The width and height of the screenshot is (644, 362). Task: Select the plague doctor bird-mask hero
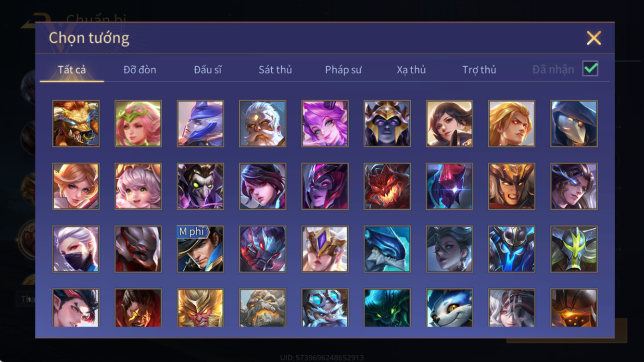574,124
